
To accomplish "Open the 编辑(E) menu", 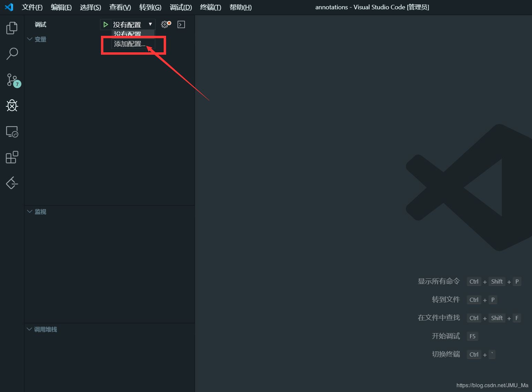I will (x=61, y=7).
